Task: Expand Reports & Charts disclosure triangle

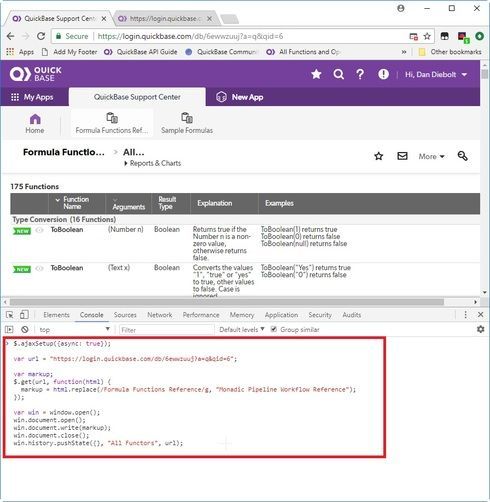Action: (x=126, y=163)
